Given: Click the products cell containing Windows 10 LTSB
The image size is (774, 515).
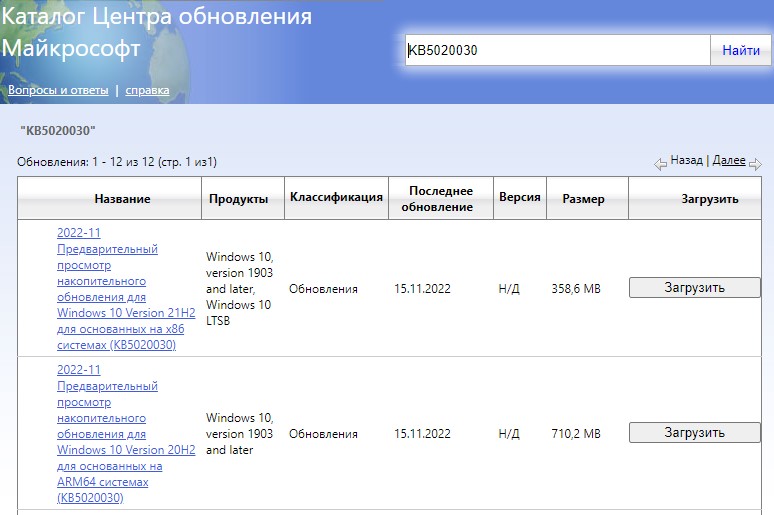Looking at the screenshot, I should [239, 288].
